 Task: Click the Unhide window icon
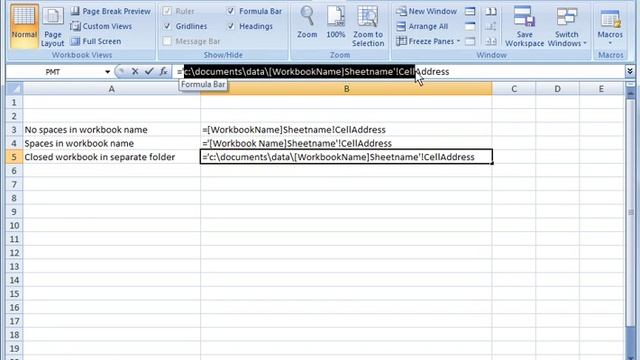(x=470, y=41)
